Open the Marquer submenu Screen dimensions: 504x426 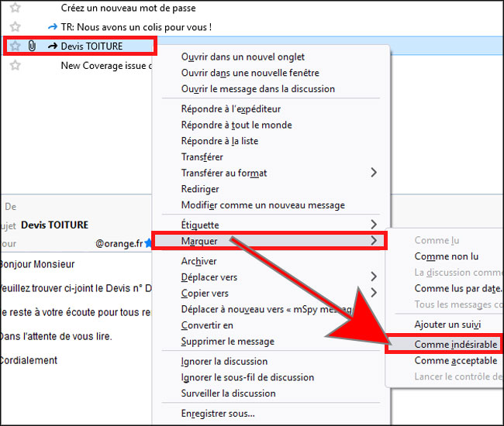click(269, 241)
